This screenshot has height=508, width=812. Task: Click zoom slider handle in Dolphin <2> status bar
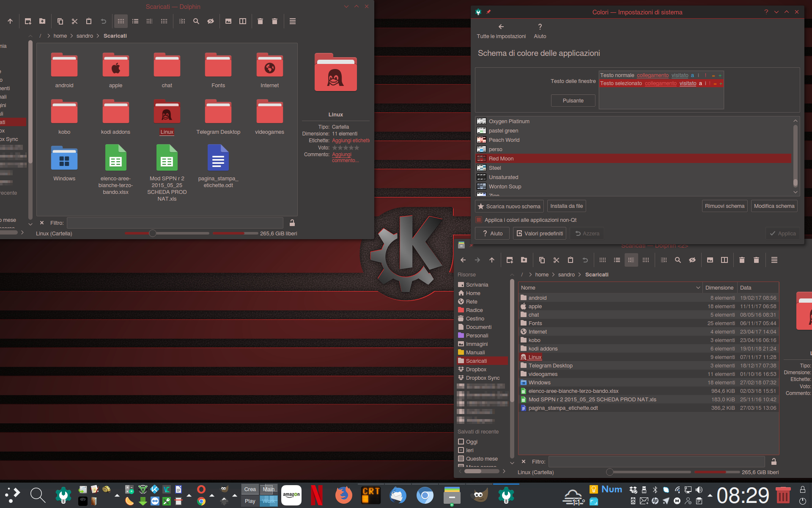click(609, 472)
